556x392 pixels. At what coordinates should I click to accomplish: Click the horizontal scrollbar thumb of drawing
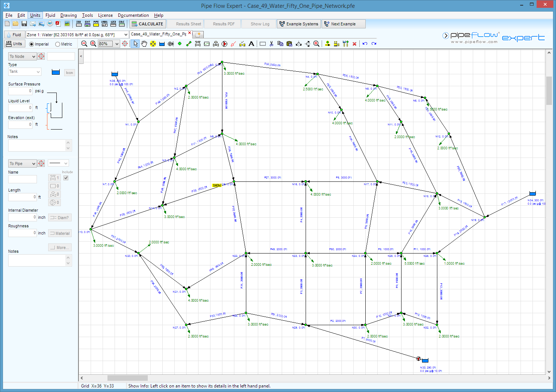[128, 378]
